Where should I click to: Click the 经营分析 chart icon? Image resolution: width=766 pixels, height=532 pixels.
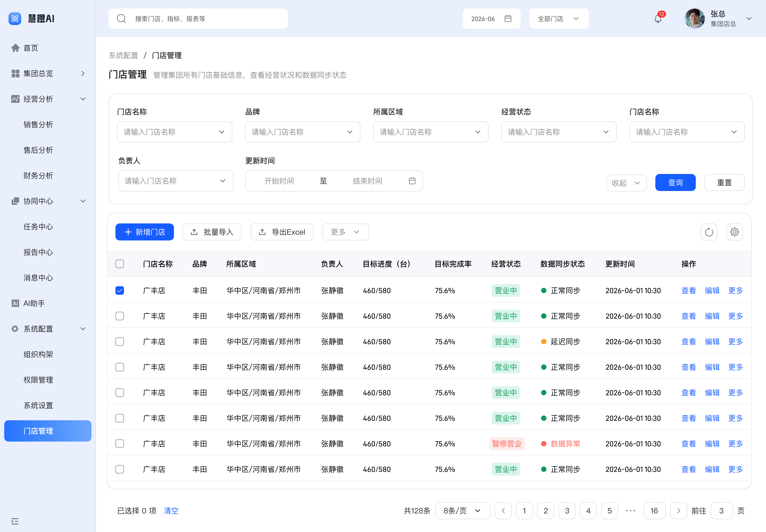pyautogui.click(x=15, y=99)
